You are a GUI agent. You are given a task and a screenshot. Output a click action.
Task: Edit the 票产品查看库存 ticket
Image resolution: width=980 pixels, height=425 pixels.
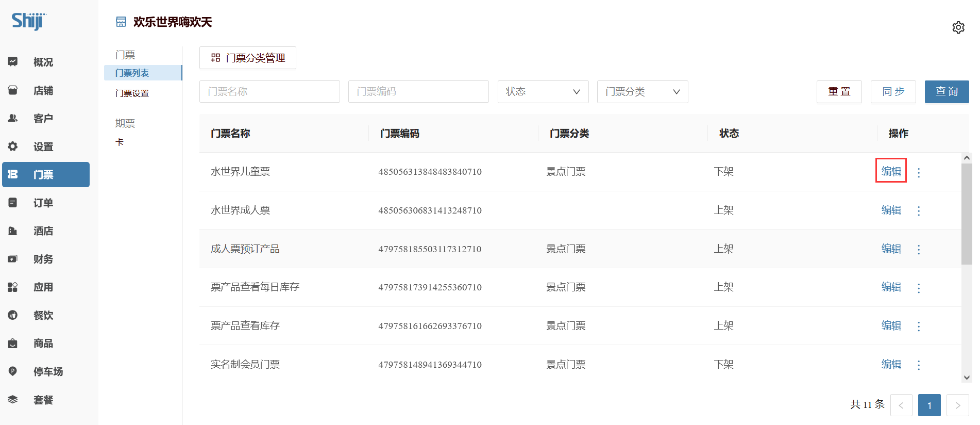pos(891,325)
